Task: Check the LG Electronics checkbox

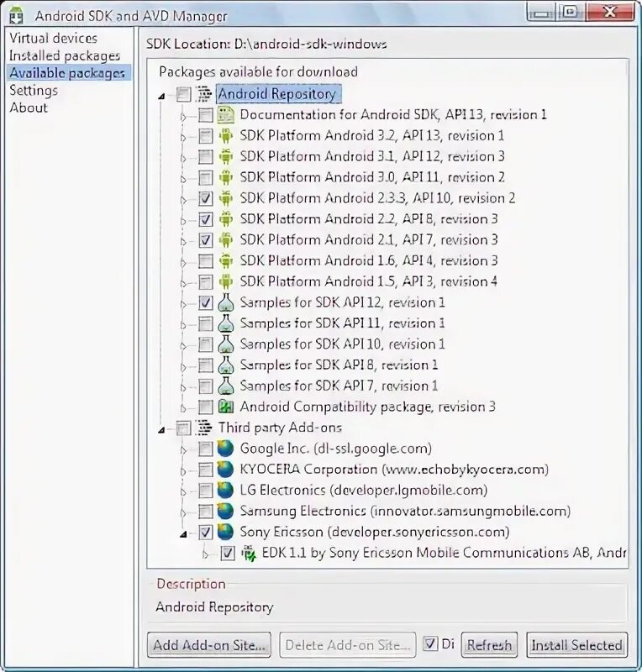Action: pyautogui.click(x=205, y=491)
